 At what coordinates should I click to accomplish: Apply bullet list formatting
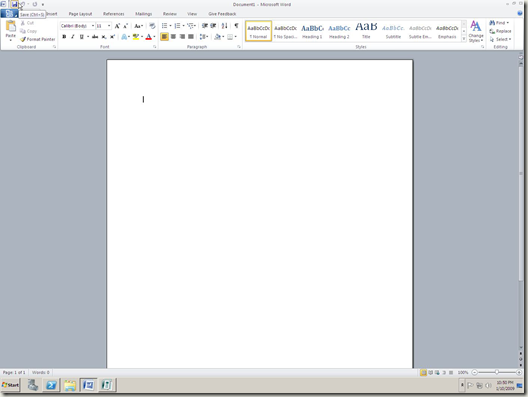click(166, 26)
